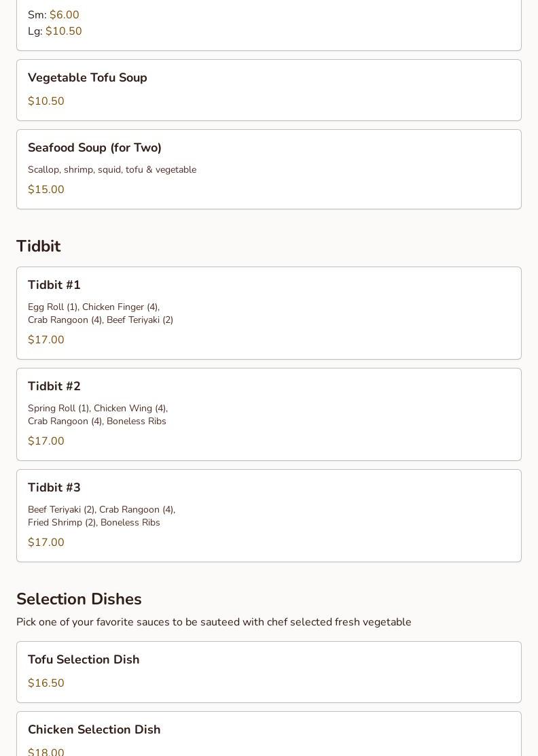Open the Tidbit #2 title
538x756 pixels.
(54, 387)
